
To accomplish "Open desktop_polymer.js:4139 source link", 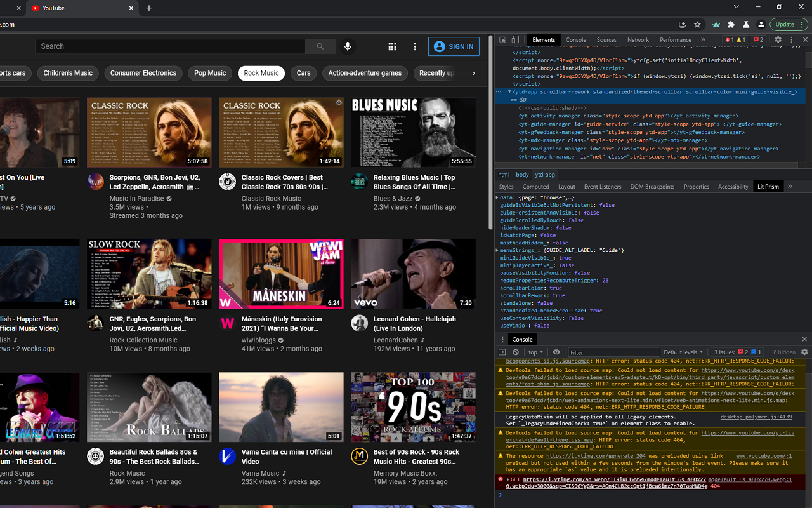I will click(x=756, y=417).
